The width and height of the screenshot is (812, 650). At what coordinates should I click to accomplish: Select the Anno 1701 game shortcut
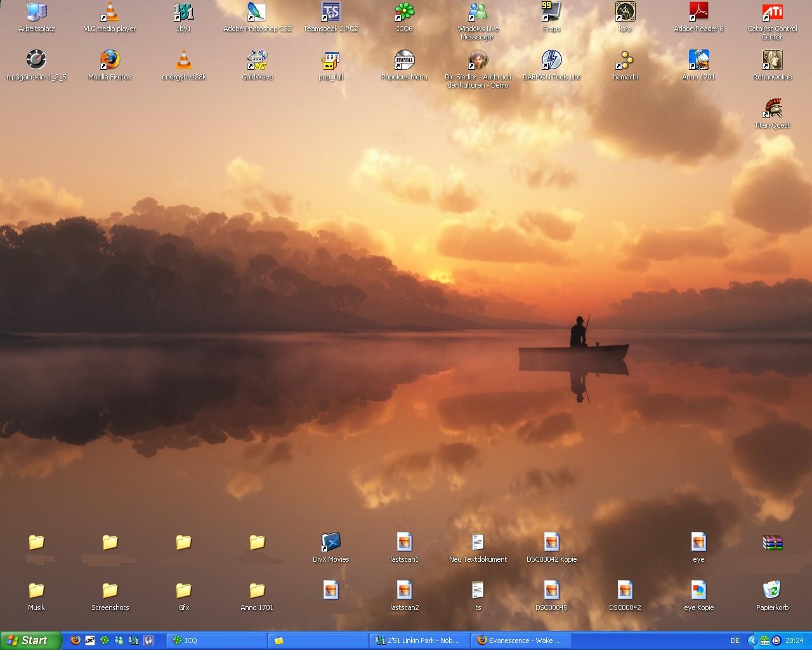[x=698, y=60]
